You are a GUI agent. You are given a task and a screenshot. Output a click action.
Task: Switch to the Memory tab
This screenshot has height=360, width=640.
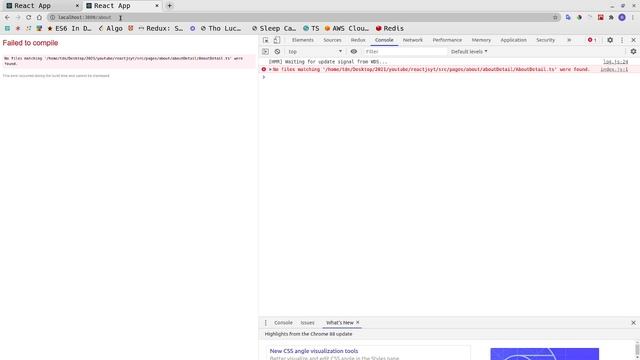[481, 40]
